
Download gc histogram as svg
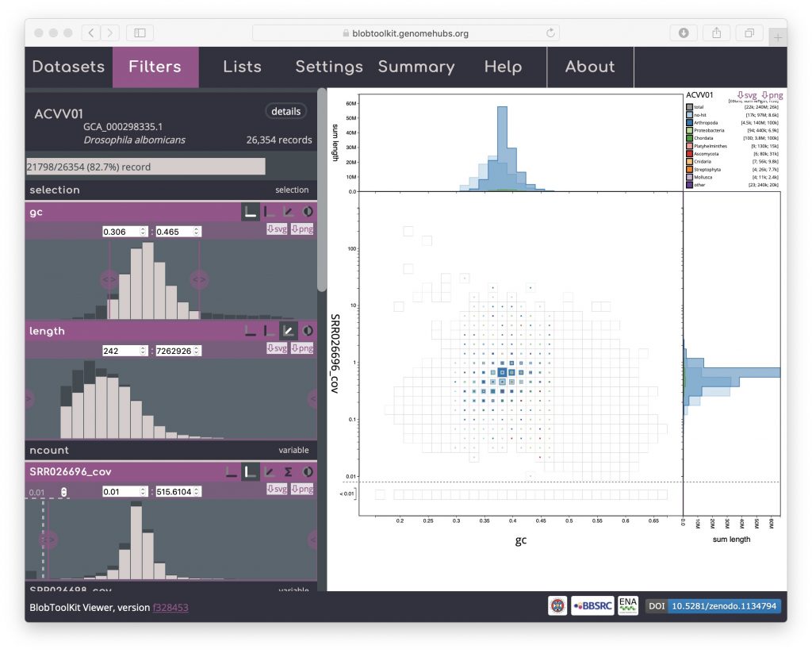point(277,230)
